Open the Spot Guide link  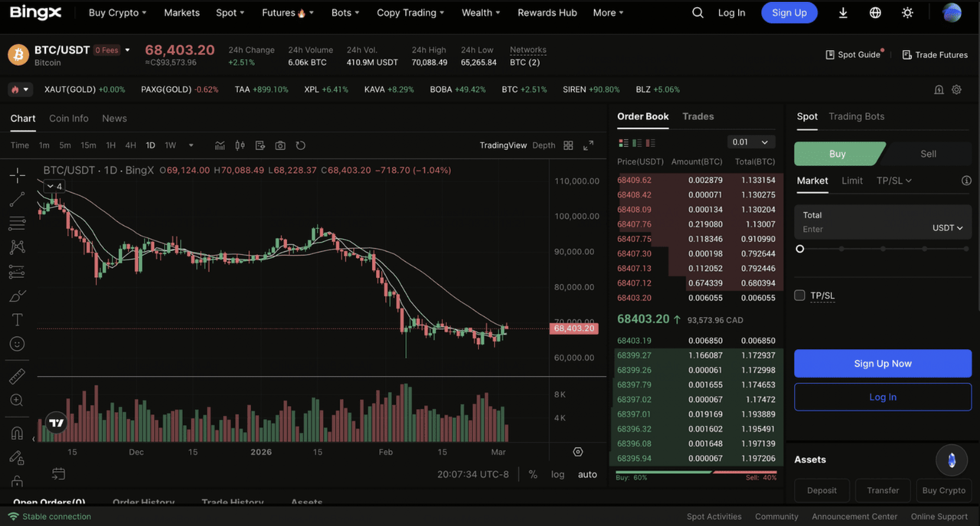(x=854, y=54)
